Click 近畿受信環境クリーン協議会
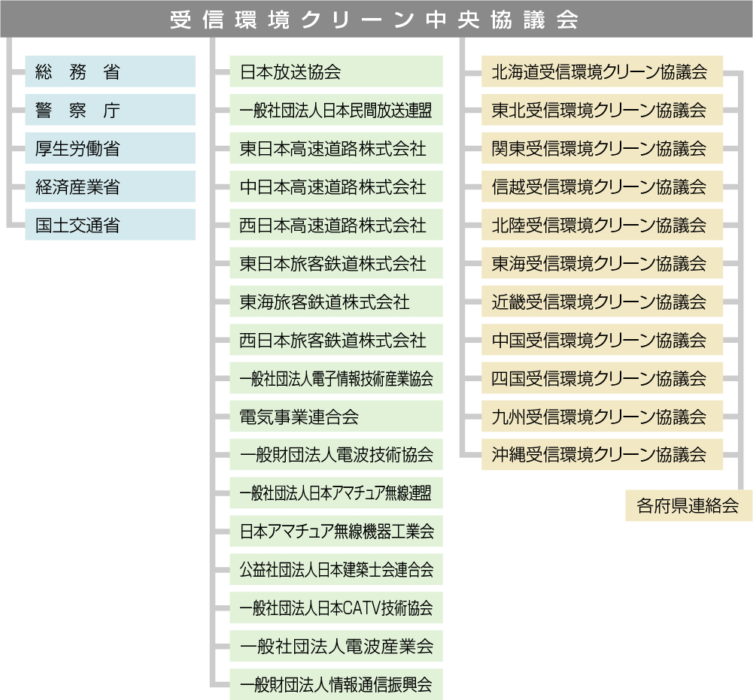753x700 pixels. (603, 302)
